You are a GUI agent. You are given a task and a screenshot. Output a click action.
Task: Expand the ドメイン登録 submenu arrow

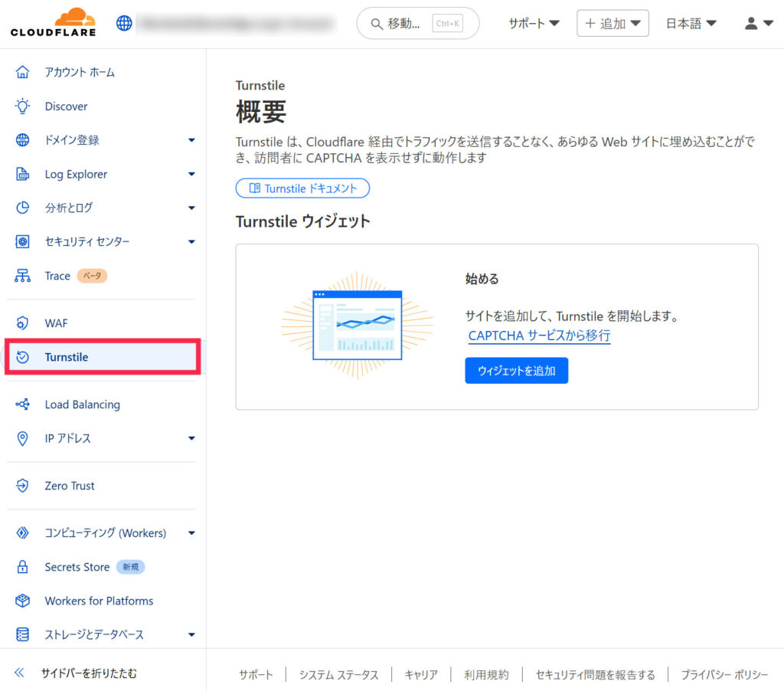click(191, 140)
